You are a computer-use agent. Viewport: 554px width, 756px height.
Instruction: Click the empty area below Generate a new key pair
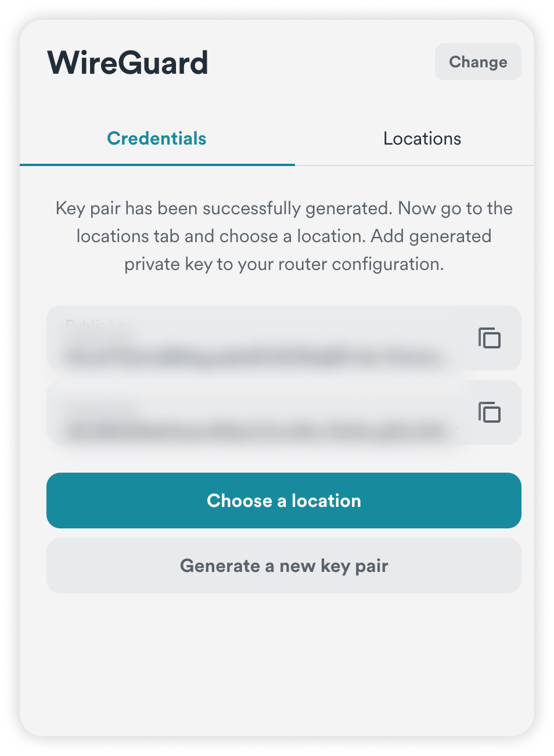(x=284, y=662)
